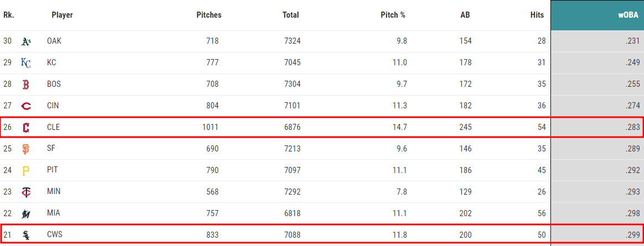Click the San Francisco Giants logo

click(x=26, y=149)
